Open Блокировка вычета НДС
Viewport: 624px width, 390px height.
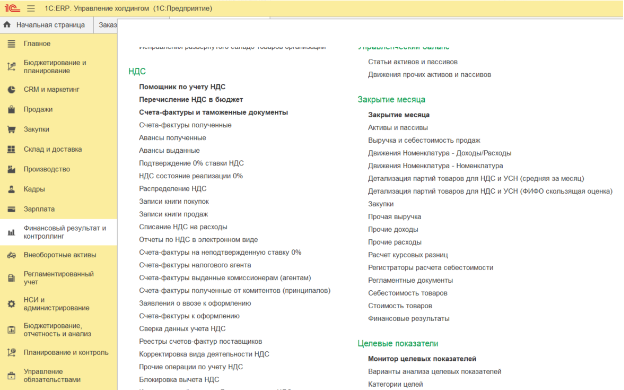click(179, 380)
